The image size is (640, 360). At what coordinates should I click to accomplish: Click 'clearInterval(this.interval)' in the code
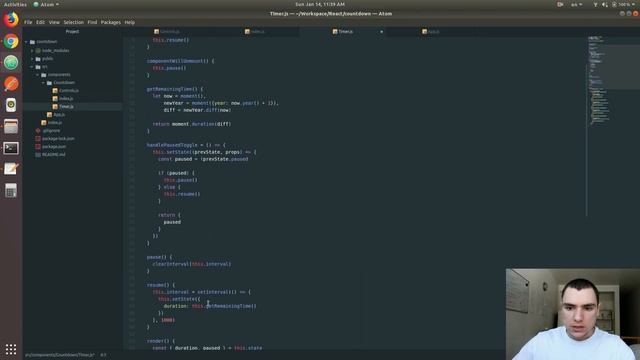[192, 264]
